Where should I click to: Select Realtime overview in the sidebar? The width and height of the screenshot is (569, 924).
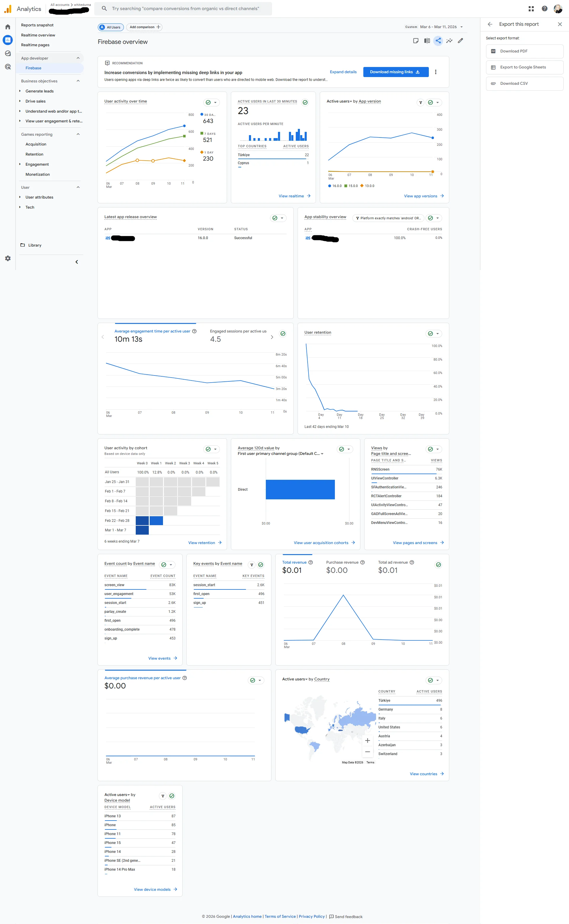(38, 35)
